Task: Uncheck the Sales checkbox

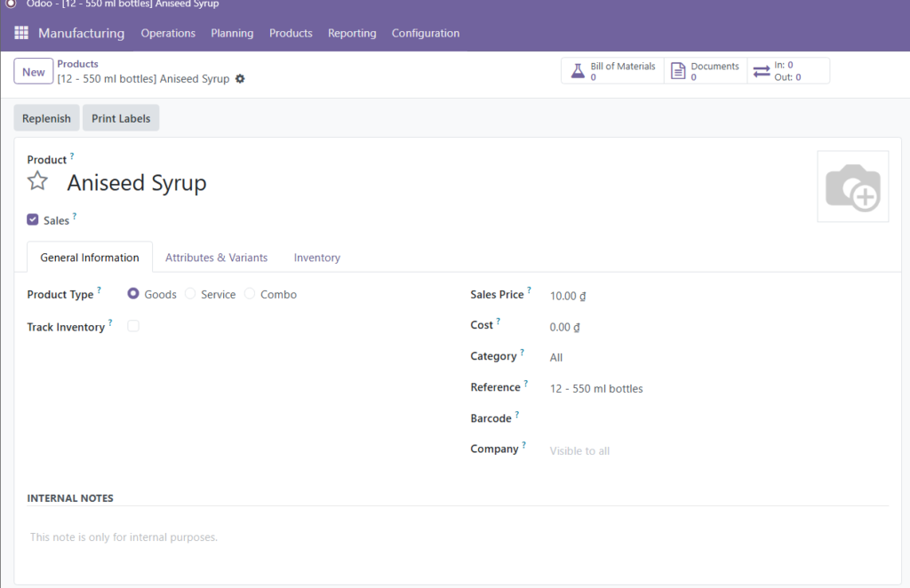Action: click(x=33, y=219)
